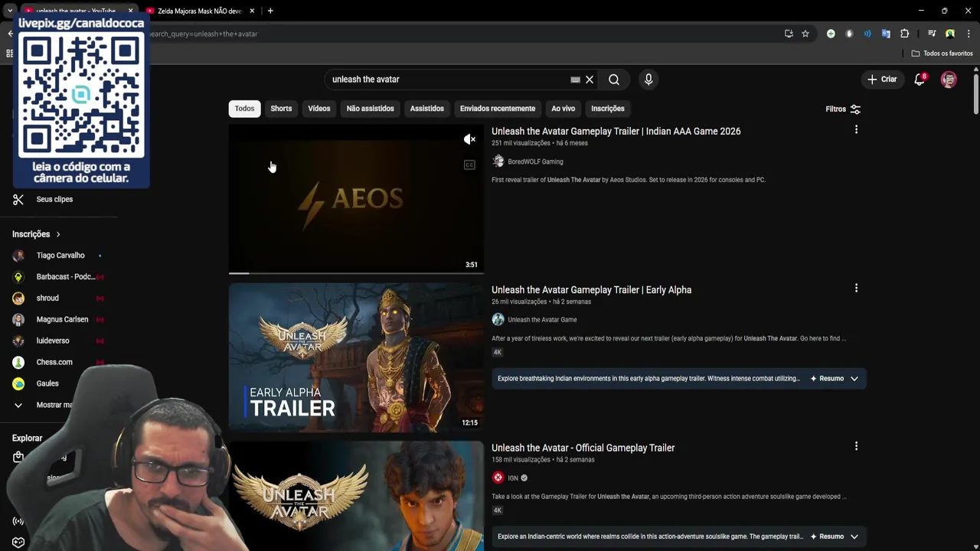Open a new browser tab
The width and height of the screenshot is (980, 551).
pos(270,11)
